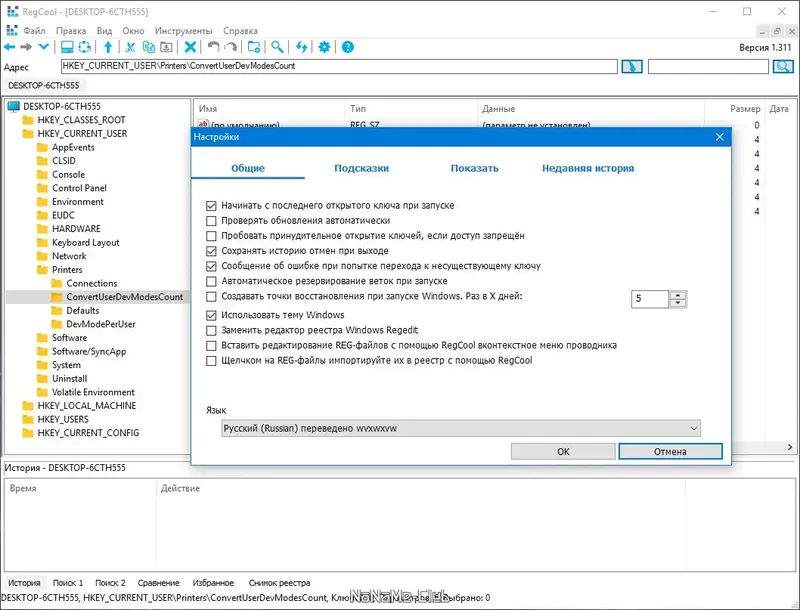The image size is (800, 610).
Task: Enable 'Вставить редактирование REG-файлов' checkbox
Action: pyautogui.click(x=211, y=345)
